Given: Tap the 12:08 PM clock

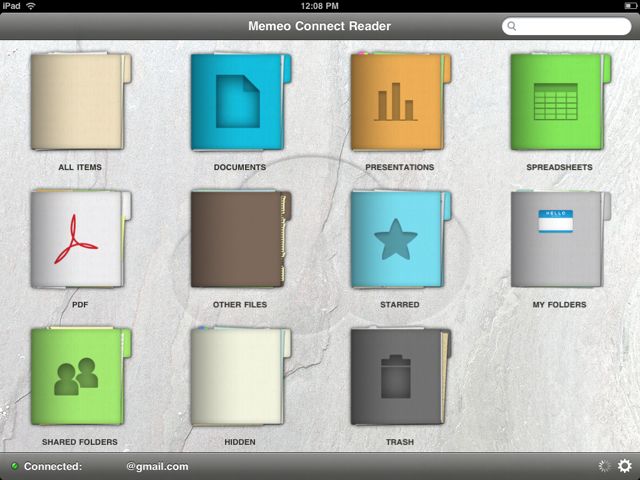Looking at the screenshot, I should tap(320, 6).
